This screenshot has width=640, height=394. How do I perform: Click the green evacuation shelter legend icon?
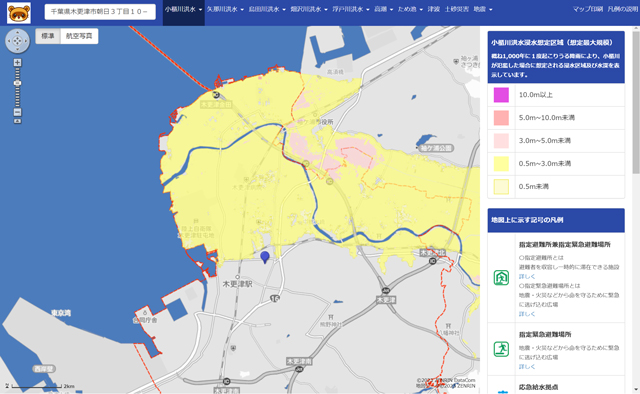[501, 278]
